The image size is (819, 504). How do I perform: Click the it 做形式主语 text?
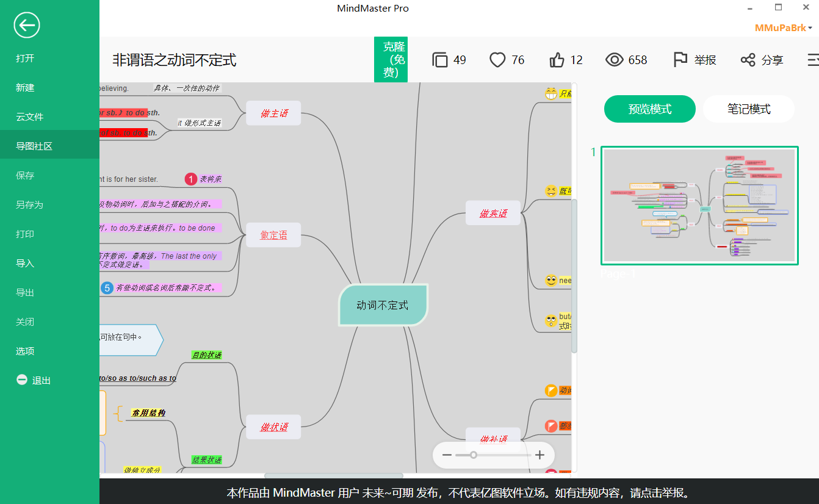point(199,123)
